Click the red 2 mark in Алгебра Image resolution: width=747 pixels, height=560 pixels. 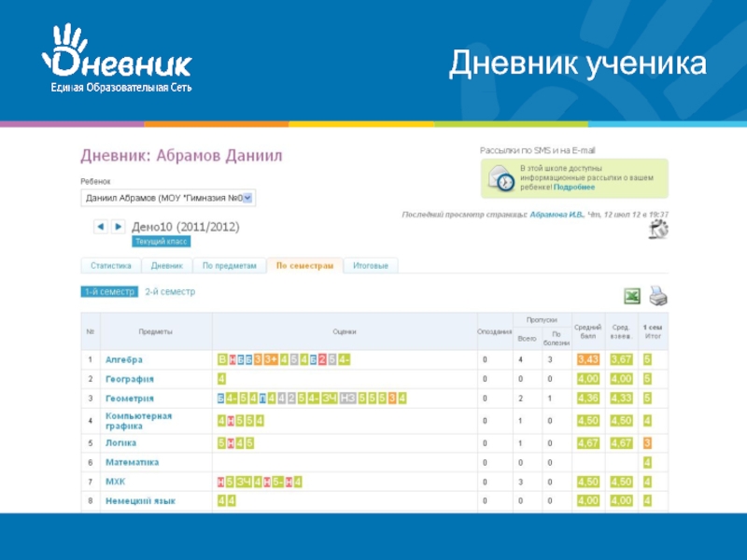[322, 359]
